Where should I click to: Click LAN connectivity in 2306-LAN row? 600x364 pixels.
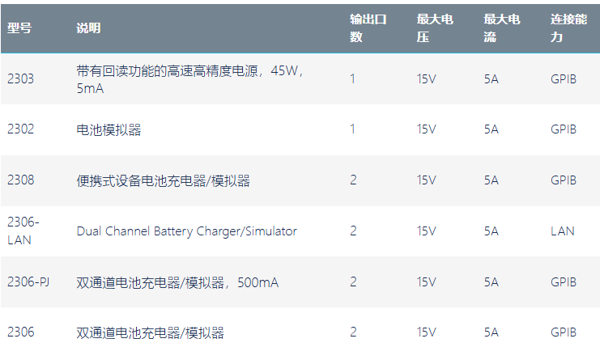[x=563, y=231]
